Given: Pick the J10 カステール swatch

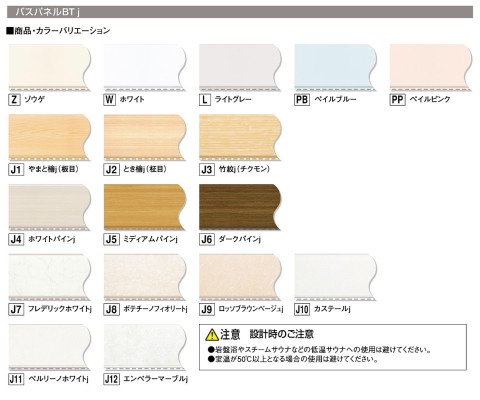Looking at the screenshot, I should point(336,277).
